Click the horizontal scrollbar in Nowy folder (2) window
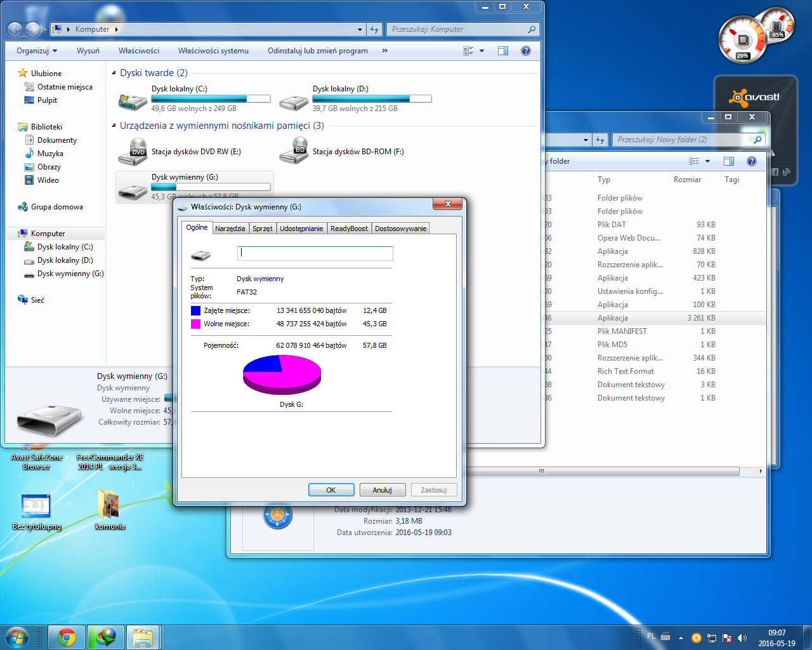 [541, 472]
